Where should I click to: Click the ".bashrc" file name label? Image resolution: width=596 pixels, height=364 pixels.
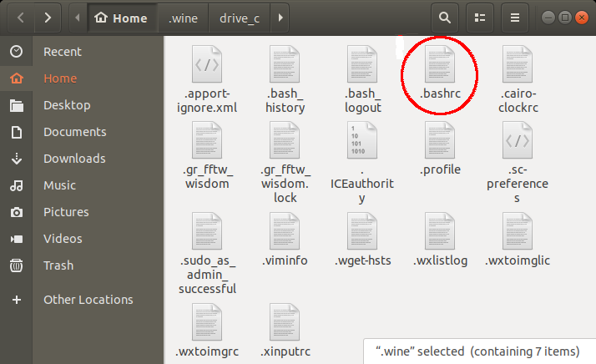[440, 94]
